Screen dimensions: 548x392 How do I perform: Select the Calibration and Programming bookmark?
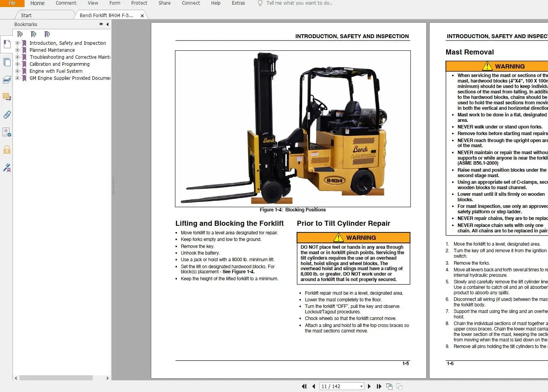(x=59, y=64)
